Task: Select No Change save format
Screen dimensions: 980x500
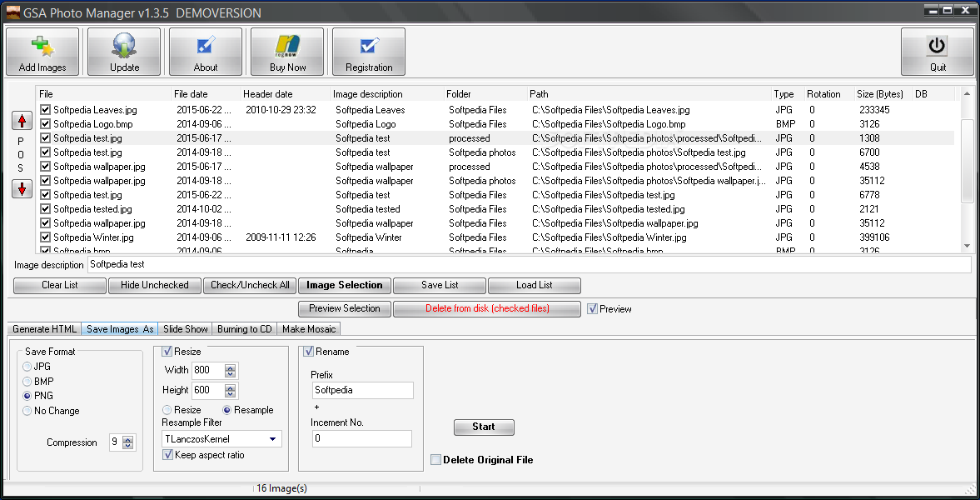Action: point(27,411)
